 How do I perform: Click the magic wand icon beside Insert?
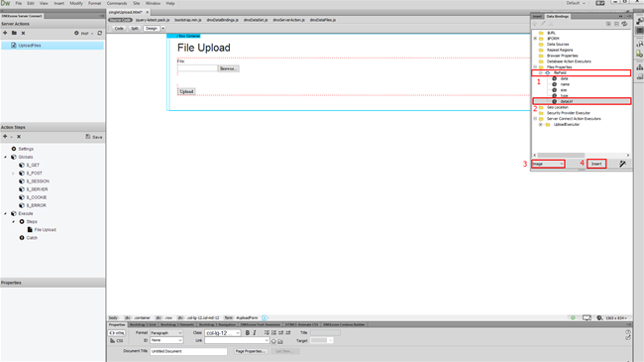click(x=622, y=164)
